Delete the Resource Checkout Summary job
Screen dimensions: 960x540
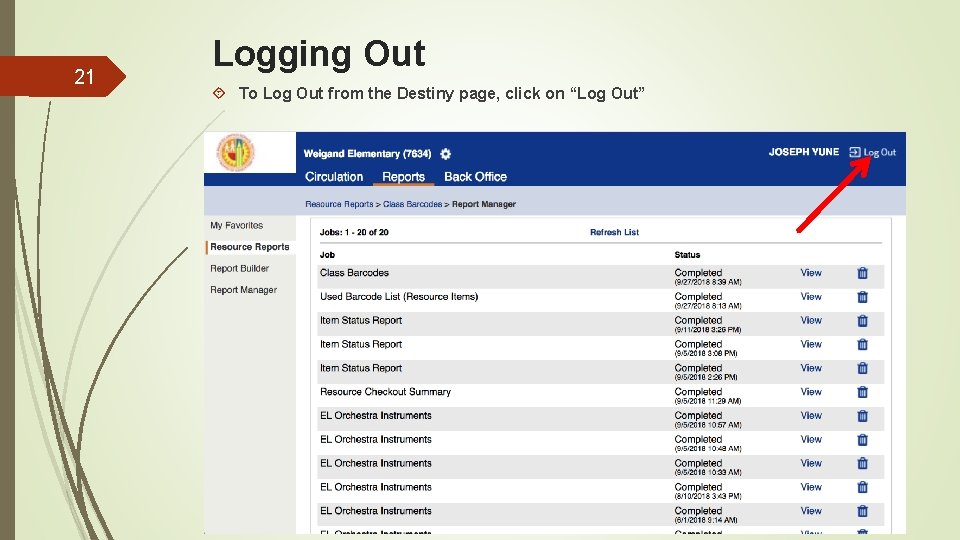coord(863,392)
